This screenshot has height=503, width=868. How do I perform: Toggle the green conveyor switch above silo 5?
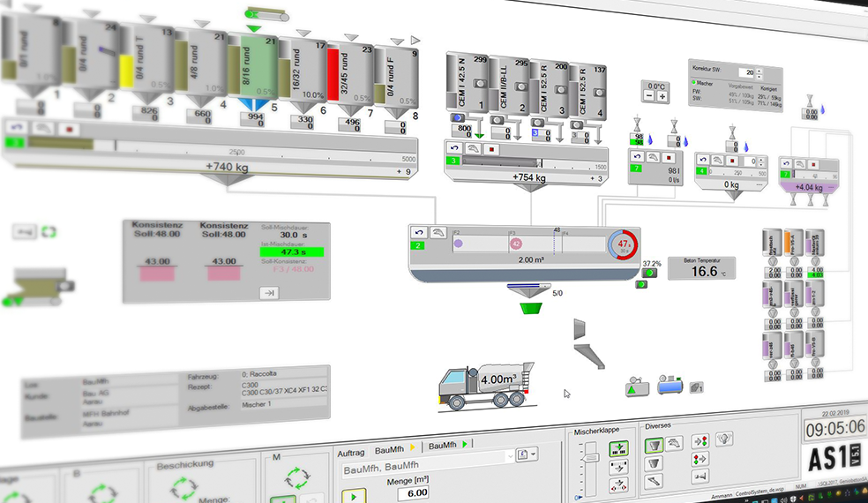267,14
